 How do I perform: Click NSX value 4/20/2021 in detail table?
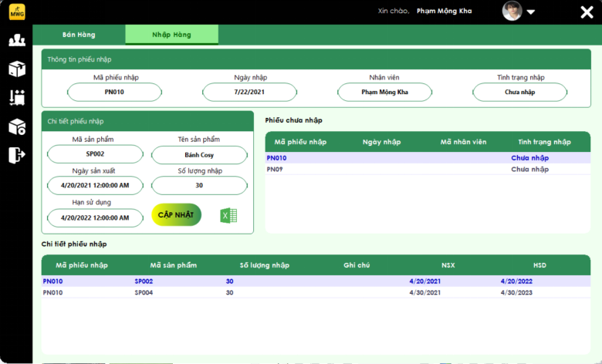coord(425,281)
